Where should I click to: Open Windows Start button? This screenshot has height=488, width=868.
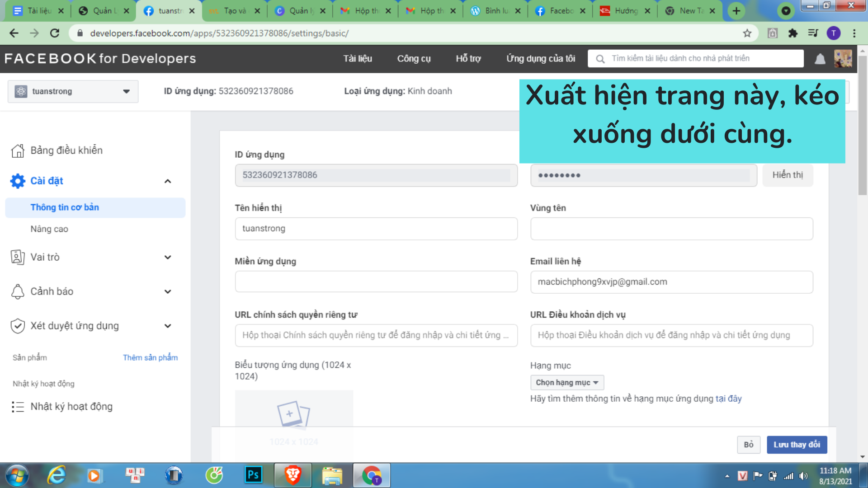[x=17, y=475]
